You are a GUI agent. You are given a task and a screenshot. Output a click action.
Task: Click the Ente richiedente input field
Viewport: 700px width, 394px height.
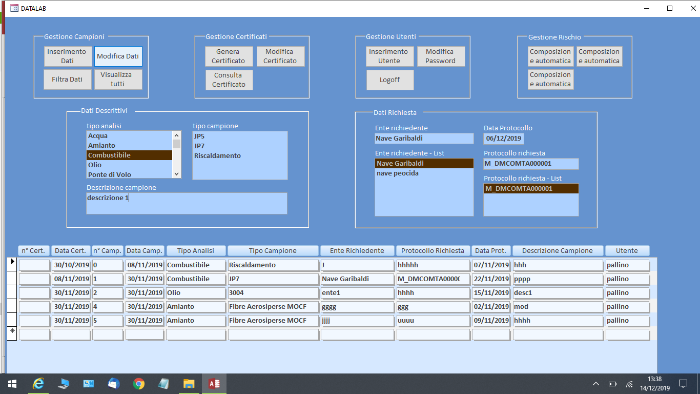click(424, 138)
